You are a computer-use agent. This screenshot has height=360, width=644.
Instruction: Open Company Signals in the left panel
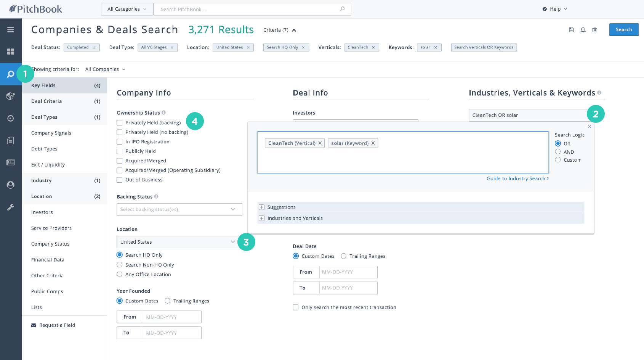[x=64, y=133]
